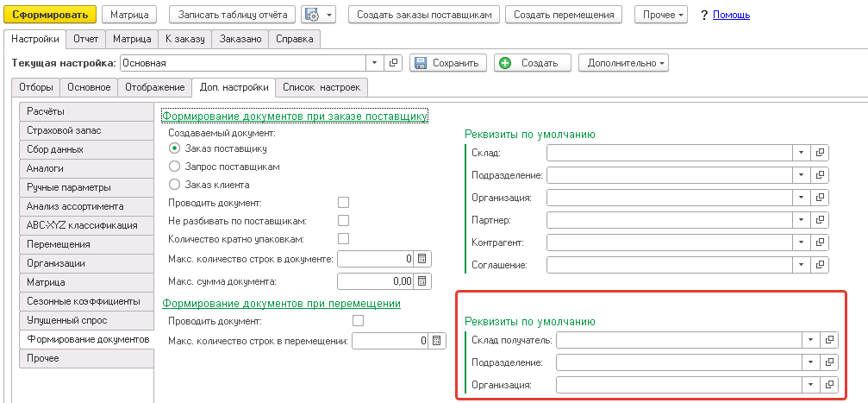The image size is (868, 403).
Task: Click the open icon beside Контрагент field
Action: coord(820,242)
